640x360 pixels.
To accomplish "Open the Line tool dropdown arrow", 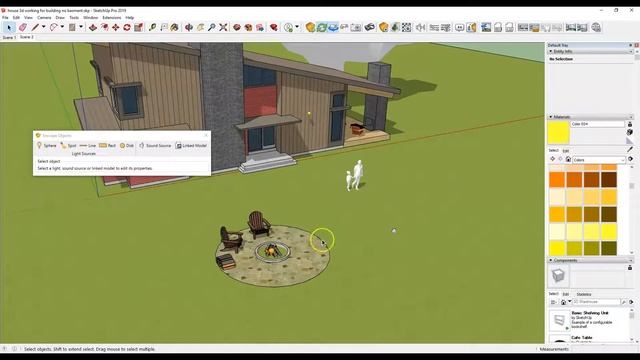I will pyautogui.click(x=44, y=27).
